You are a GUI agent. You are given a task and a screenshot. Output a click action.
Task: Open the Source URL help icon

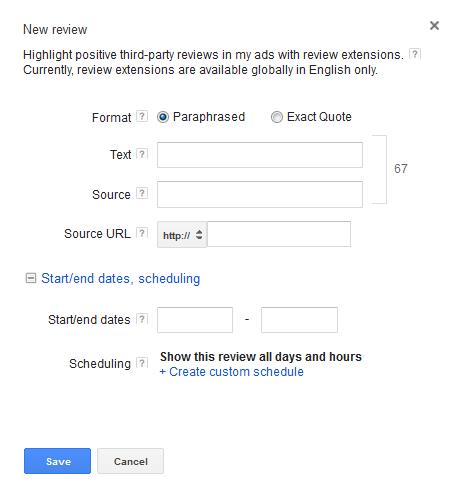(142, 233)
